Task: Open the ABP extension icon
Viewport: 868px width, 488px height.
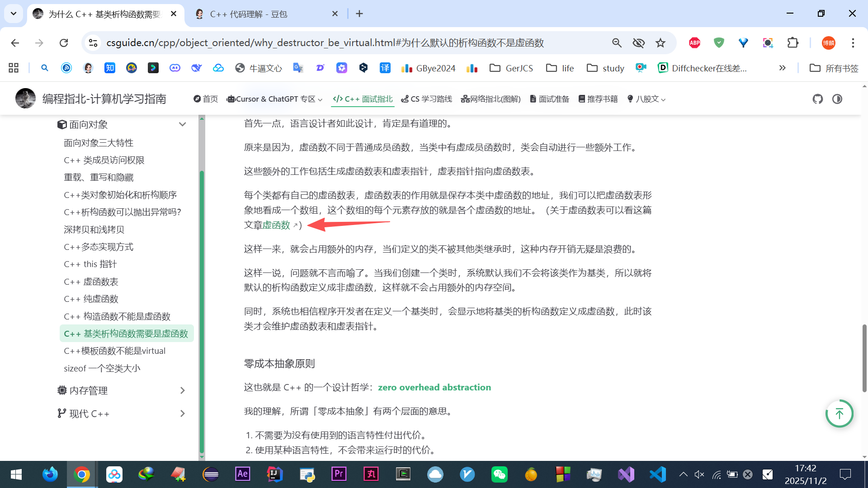Action: point(694,43)
